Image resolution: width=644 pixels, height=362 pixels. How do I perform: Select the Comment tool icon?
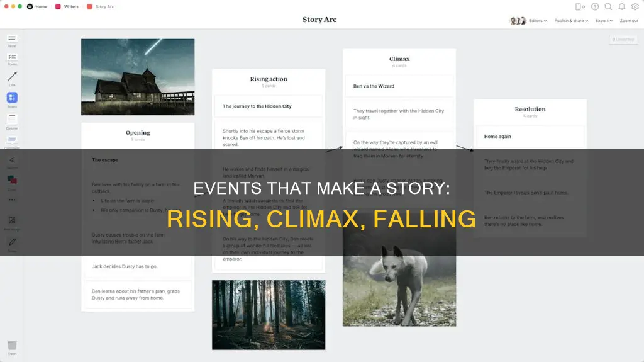pos(12,140)
